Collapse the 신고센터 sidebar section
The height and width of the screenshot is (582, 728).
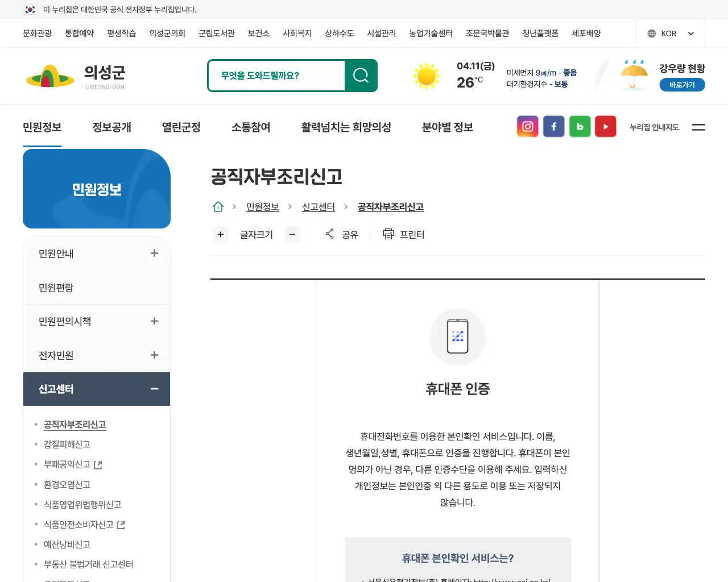pyautogui.click(x=154, y=389)
